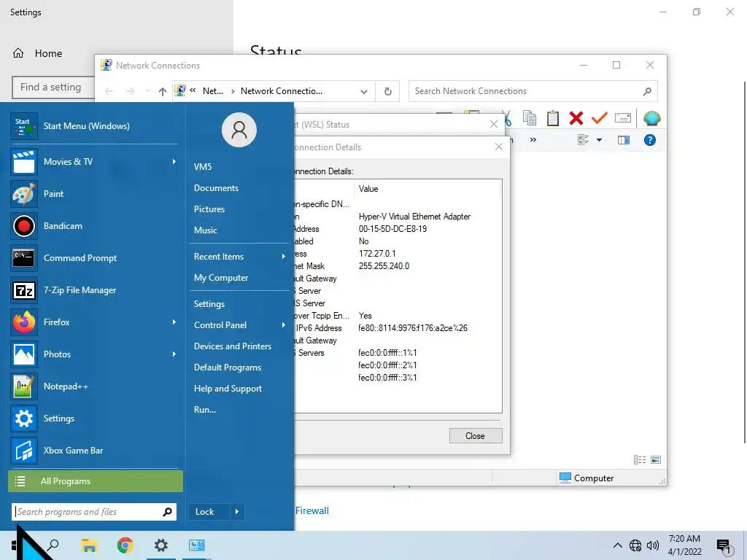
Task: Click the Control Panel taskbar icon
Action: 197,545
